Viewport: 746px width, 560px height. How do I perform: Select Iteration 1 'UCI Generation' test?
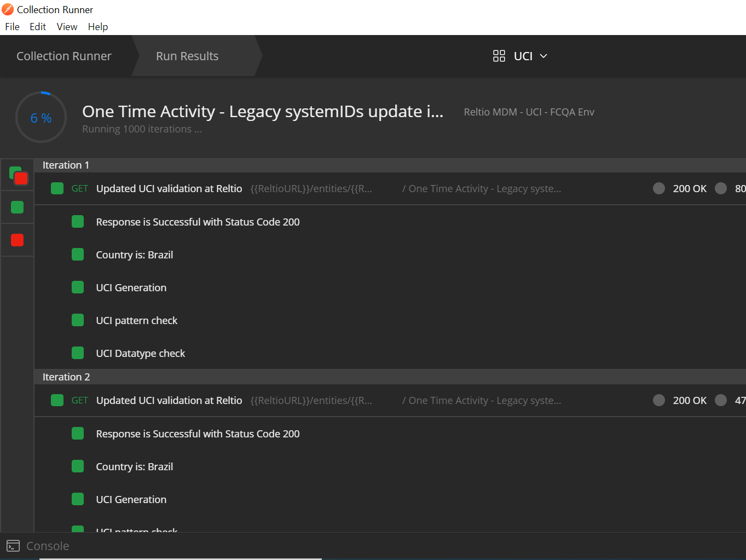coord(131,288)
